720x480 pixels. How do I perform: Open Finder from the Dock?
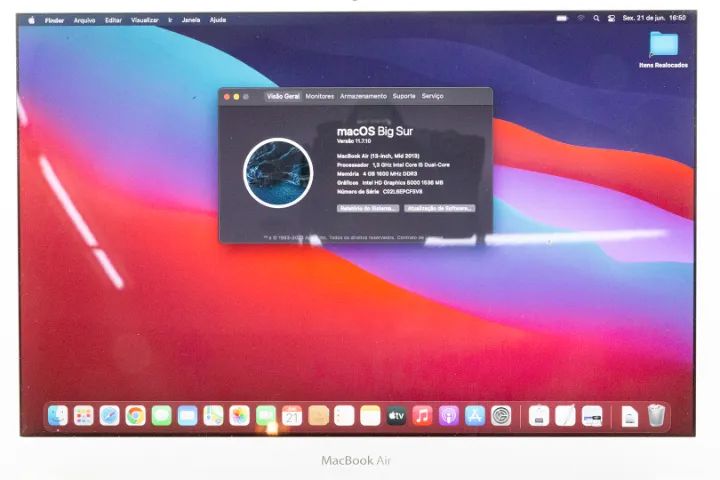coord(58,416)
